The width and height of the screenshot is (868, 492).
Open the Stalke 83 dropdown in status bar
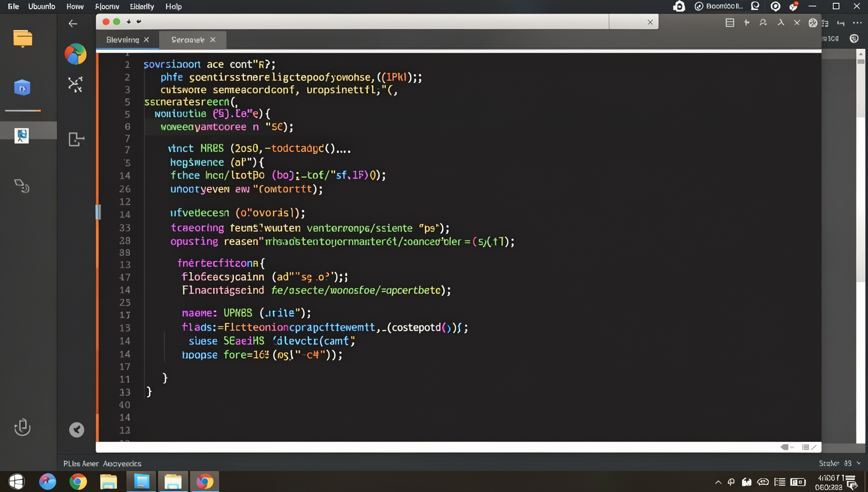[839, 463]
